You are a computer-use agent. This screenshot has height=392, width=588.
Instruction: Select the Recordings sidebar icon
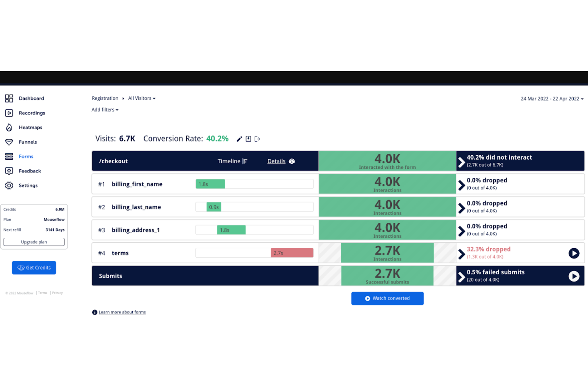pyautogui.click(x=9, y=113)
